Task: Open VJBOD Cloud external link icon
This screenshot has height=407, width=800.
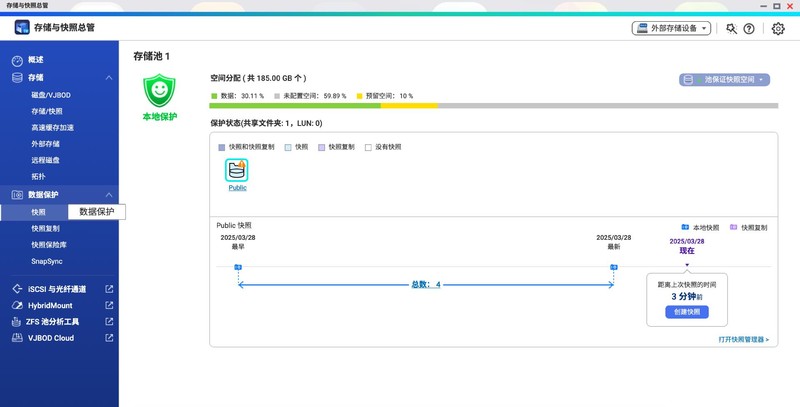Action: pos(109,338)
